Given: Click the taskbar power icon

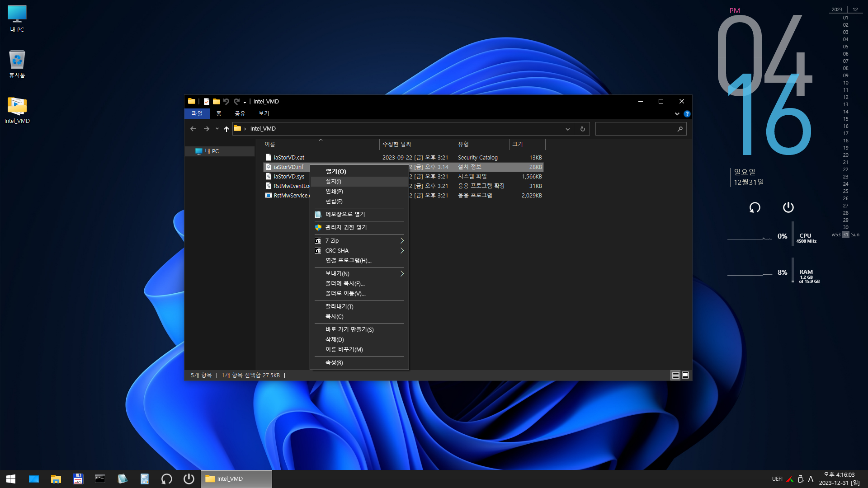Looking at the screenshot, I should tap(189, 479).
